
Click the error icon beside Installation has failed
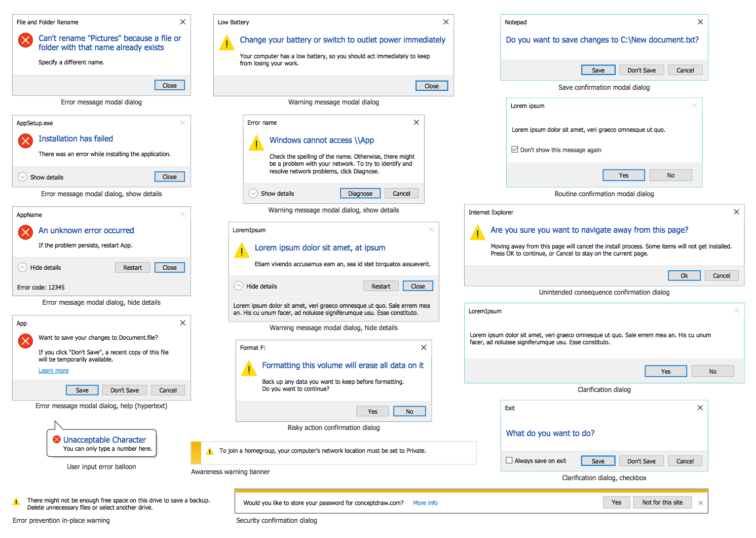[x=25, y=140]
